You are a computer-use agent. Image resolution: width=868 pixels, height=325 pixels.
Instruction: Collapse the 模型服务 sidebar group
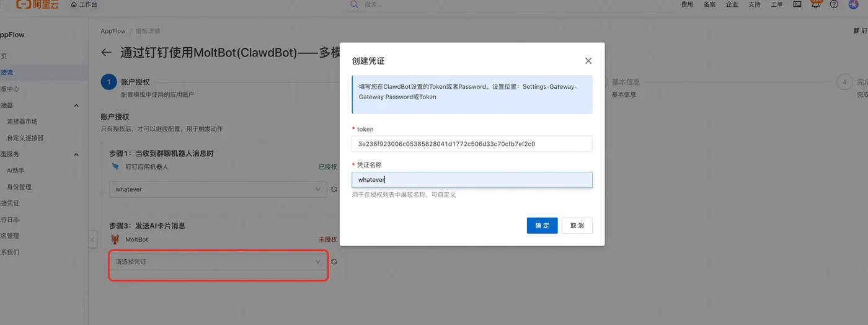pos(76,154)
